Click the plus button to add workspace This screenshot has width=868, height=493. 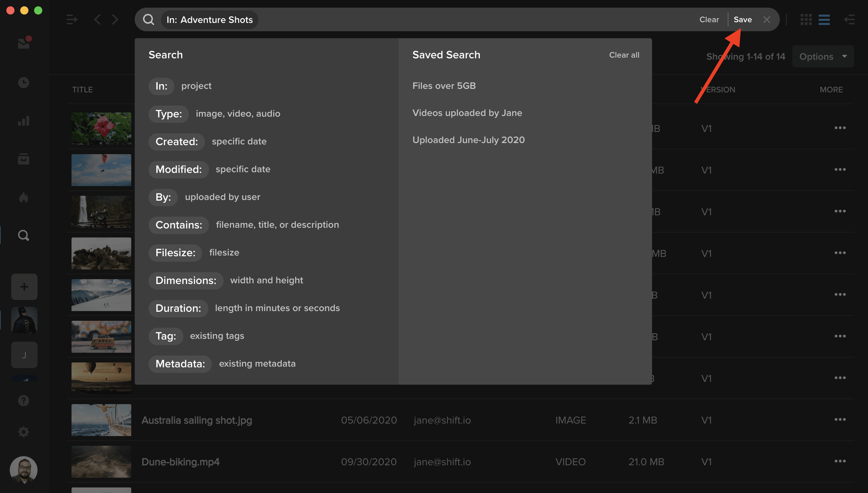[24, 287]
